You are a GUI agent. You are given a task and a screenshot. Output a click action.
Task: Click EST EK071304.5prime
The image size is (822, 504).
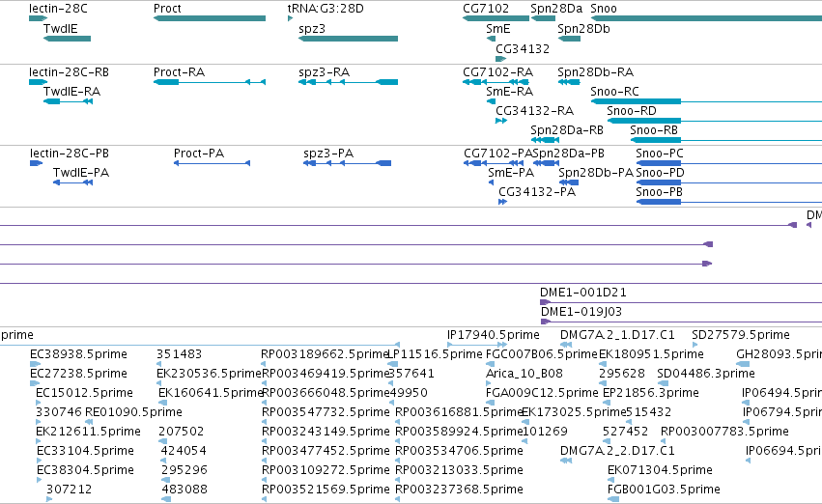click(660, 470)
